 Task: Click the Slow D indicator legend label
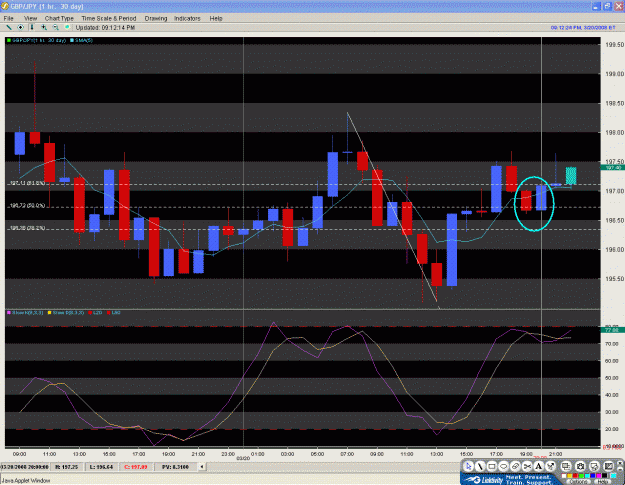66,313
